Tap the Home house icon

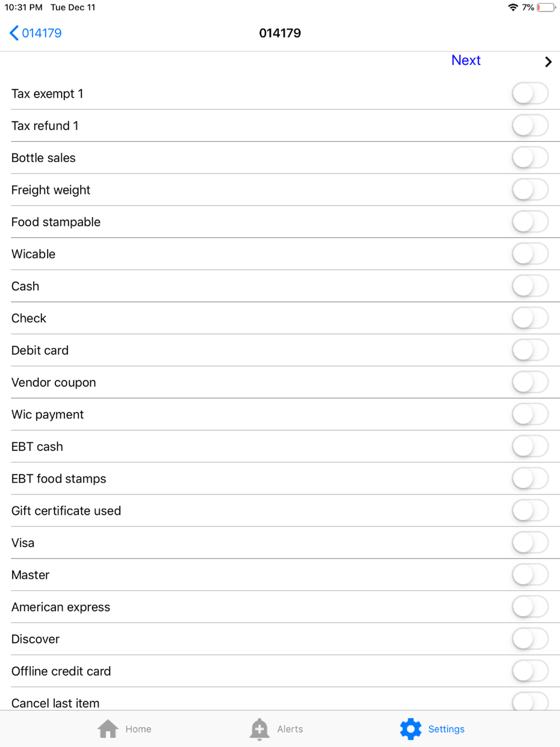pyautogui.click(x=108, y=729)
